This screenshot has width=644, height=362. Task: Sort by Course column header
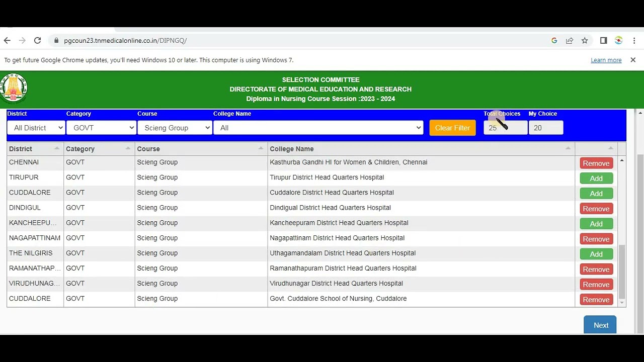point(201,149)
